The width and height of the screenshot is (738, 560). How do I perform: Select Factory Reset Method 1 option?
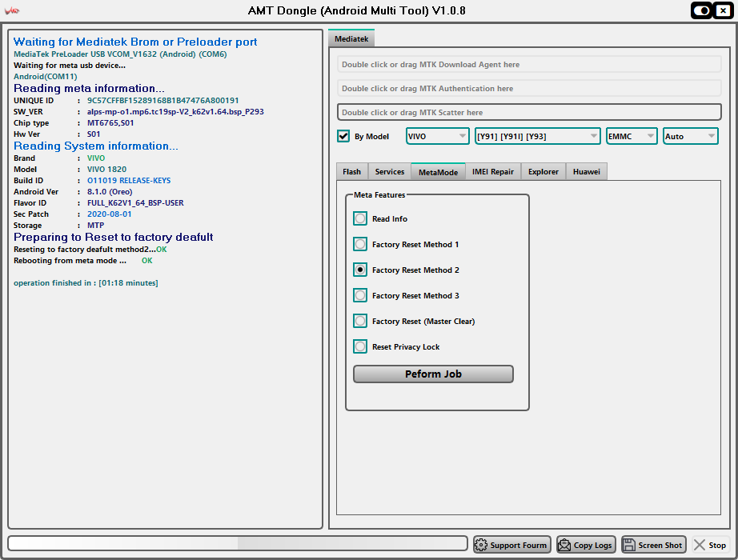coord(360,244)
